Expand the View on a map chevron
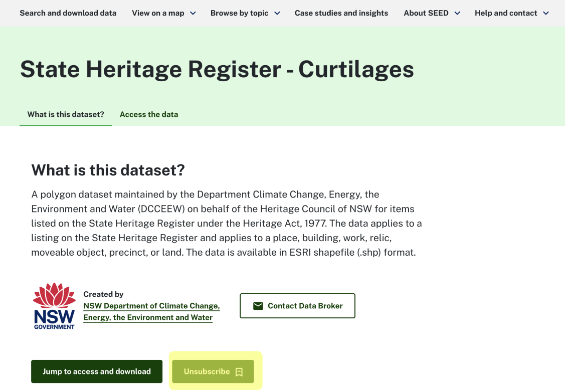The height and width of the screenshot is (392, 565). (193, 14)
